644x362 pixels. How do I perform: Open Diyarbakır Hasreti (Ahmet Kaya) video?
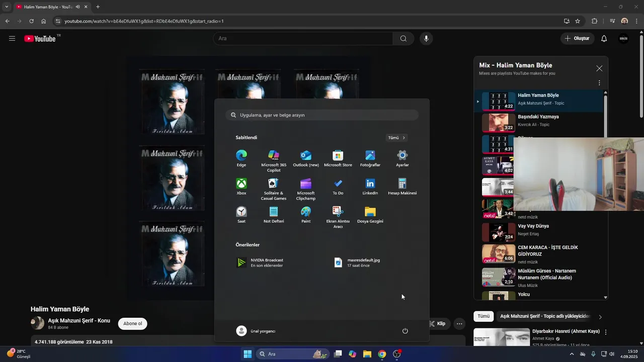pos(566,331)
